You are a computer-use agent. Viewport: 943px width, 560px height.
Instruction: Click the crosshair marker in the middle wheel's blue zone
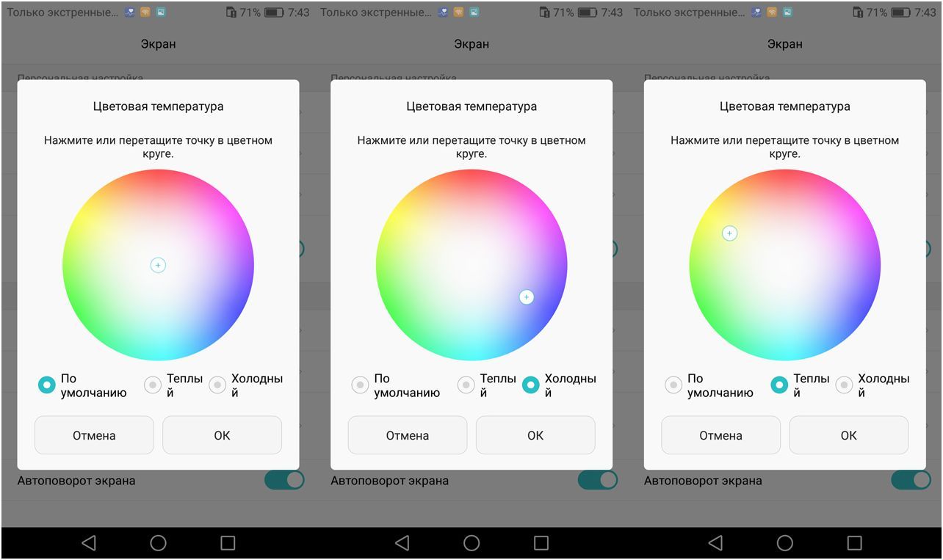point(527,297)
